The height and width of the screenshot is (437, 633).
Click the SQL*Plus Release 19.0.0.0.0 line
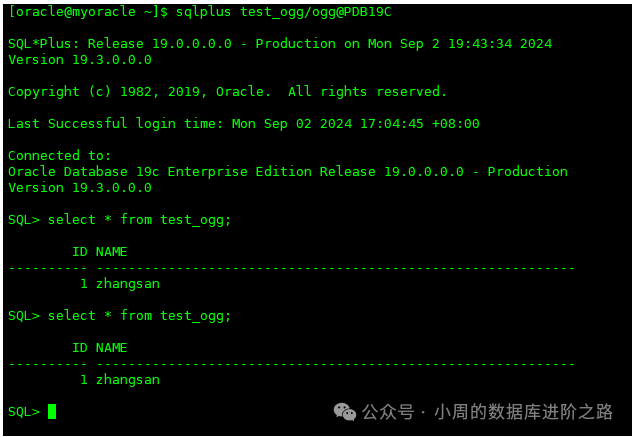point(280,44)
